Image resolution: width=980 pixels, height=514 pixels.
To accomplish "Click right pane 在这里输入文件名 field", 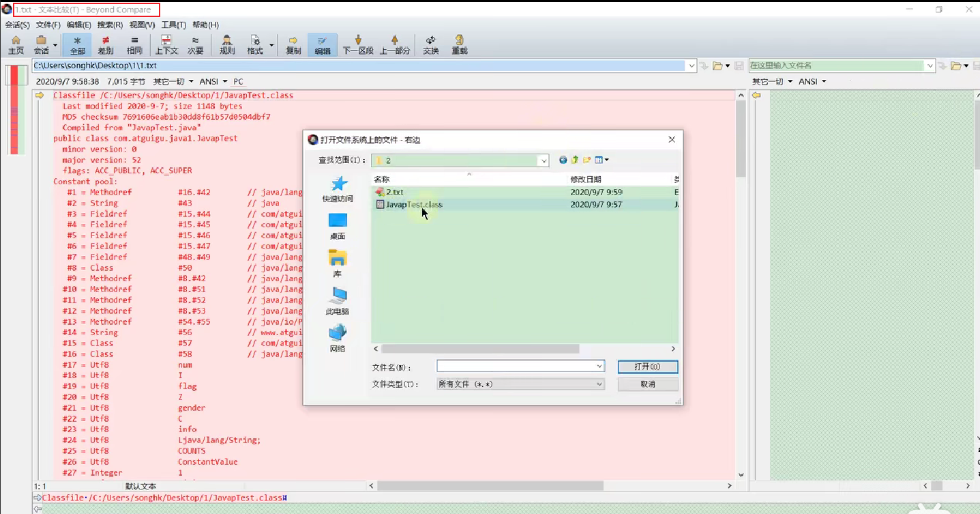I will [x=842, y=66].
